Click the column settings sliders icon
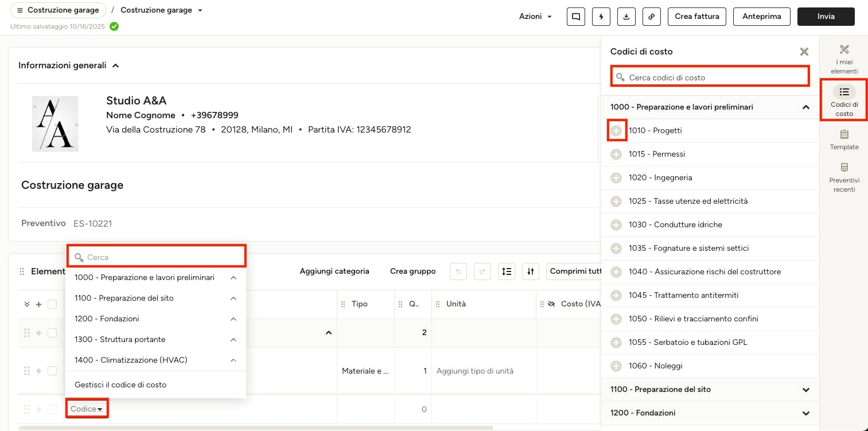Screen dimensions: 868x431 point(531,271)
